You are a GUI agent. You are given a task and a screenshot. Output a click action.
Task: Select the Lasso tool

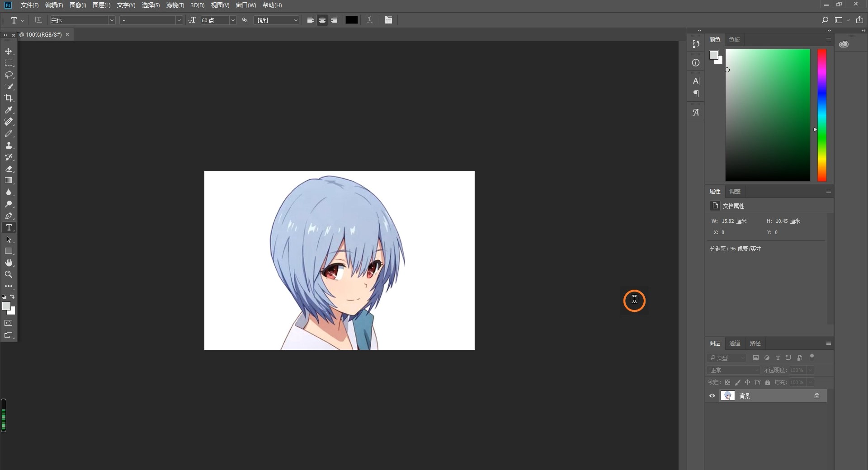click(9, 75)
